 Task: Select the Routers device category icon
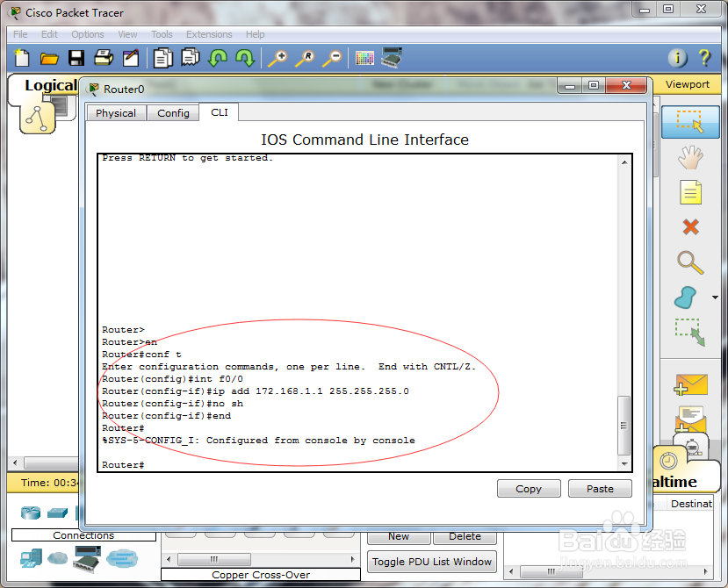coord(31,513)
